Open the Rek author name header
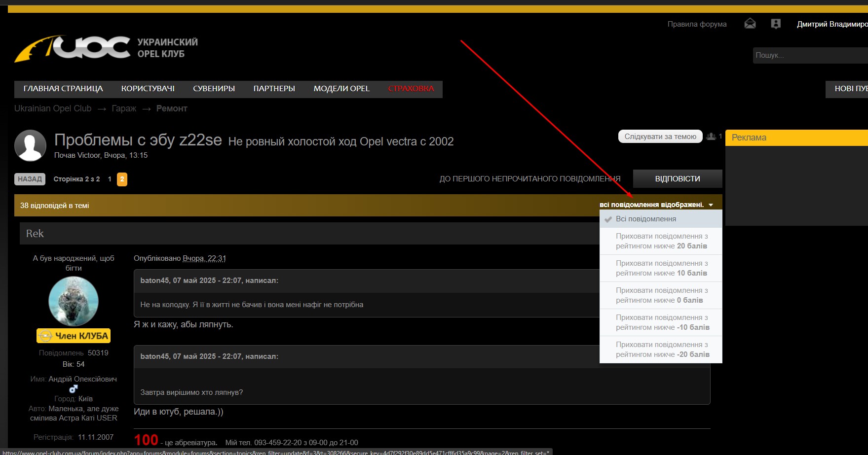The image size is (868, 455). 35,234
